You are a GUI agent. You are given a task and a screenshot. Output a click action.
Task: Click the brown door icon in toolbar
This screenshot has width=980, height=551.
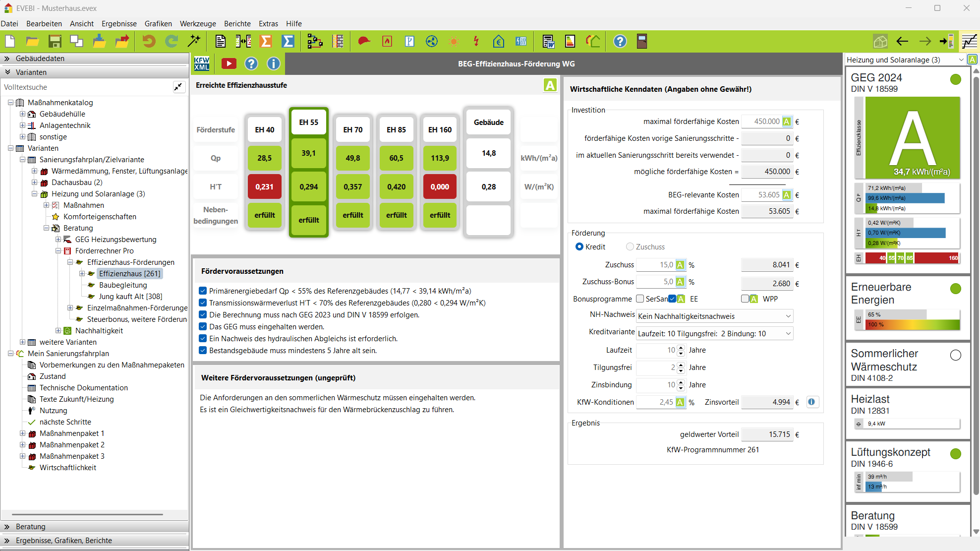point(642,42)
